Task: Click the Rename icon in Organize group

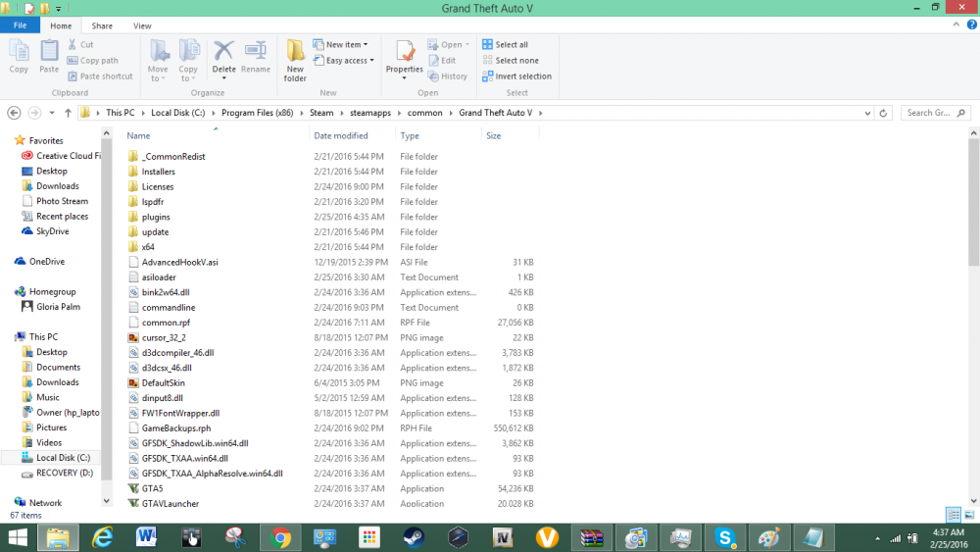Action: click(x=256, y=56)
